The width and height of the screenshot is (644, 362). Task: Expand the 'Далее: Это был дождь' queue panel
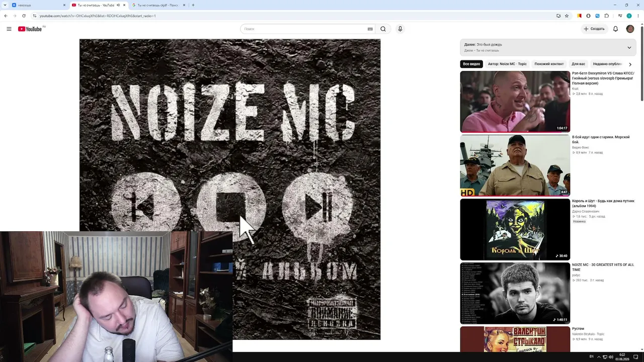(x=629, y=48)
